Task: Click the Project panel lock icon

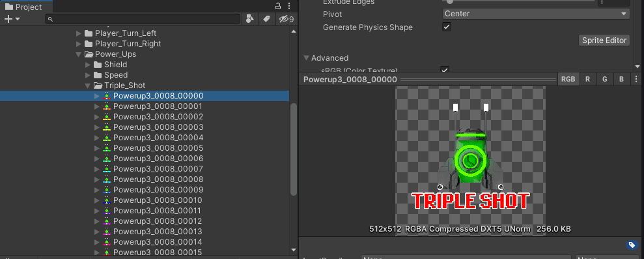Action: pos(278,6)
